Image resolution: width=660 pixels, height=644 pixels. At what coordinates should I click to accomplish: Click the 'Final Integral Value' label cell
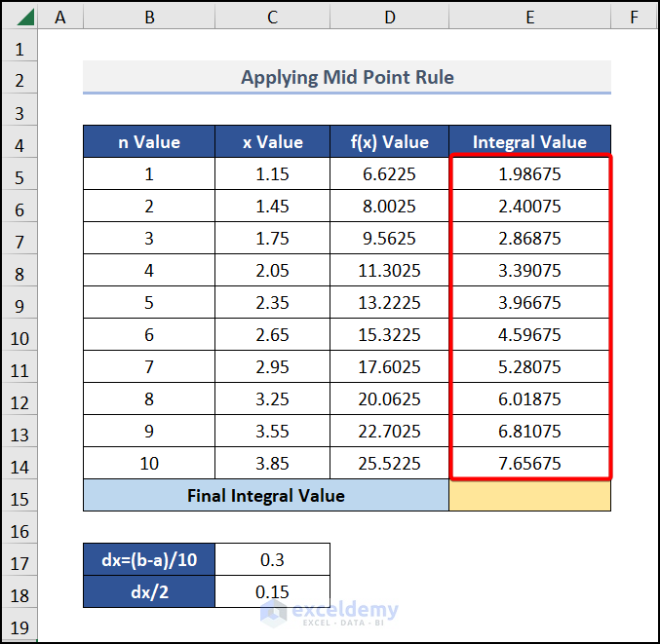265,496
